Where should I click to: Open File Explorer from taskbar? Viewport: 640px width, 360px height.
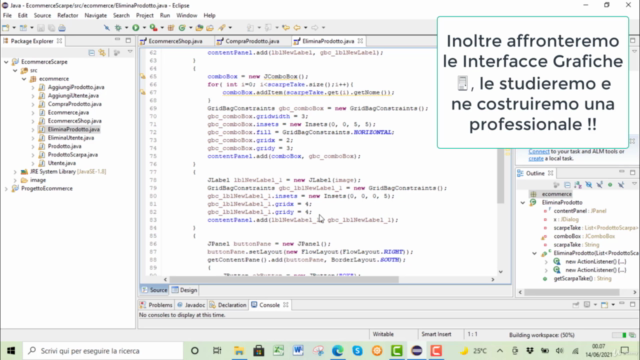click(239, 351)
